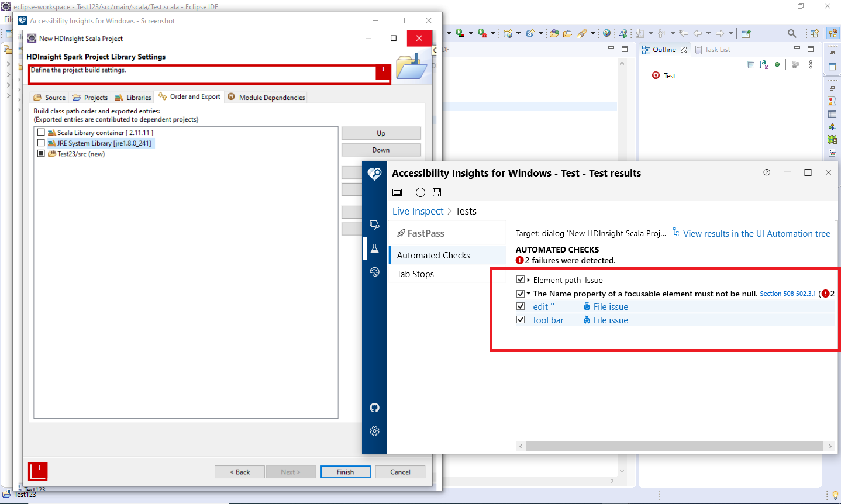The width and height of the screenshot is (841, 504).
Task: Click the save screenshot icon in toolbar
Action: coord(436,192)
